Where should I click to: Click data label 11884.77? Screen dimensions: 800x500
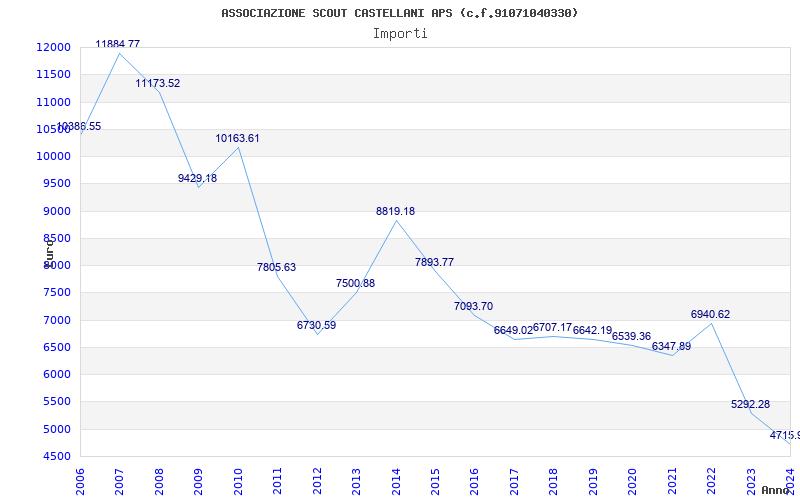pos(117,44)
